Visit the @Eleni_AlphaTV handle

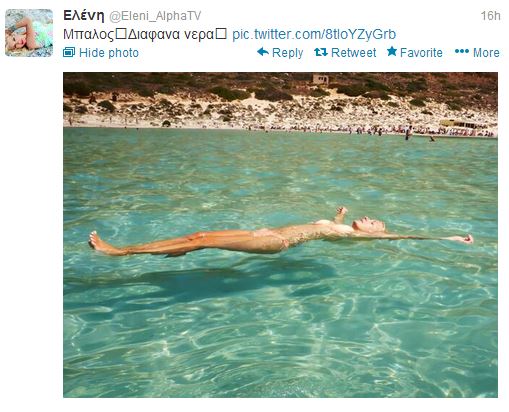click(x=155, y=16)
